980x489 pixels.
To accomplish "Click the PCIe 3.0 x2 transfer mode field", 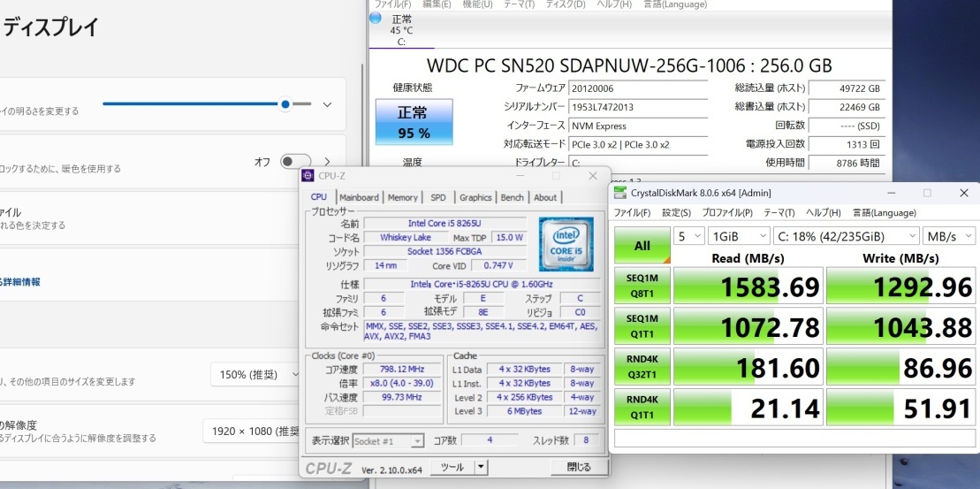I will click(x=638, y=144).
